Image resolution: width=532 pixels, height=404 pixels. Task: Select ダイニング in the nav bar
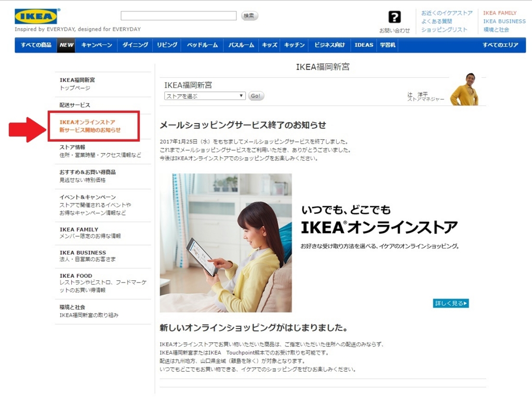pyautogui.click(x=135, y=45)
